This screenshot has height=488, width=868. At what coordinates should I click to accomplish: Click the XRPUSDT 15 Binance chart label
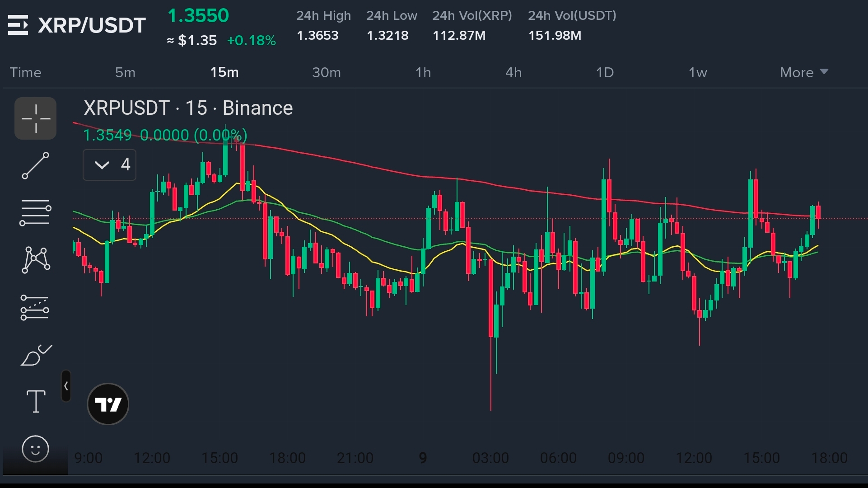click(x=188, y=108)
